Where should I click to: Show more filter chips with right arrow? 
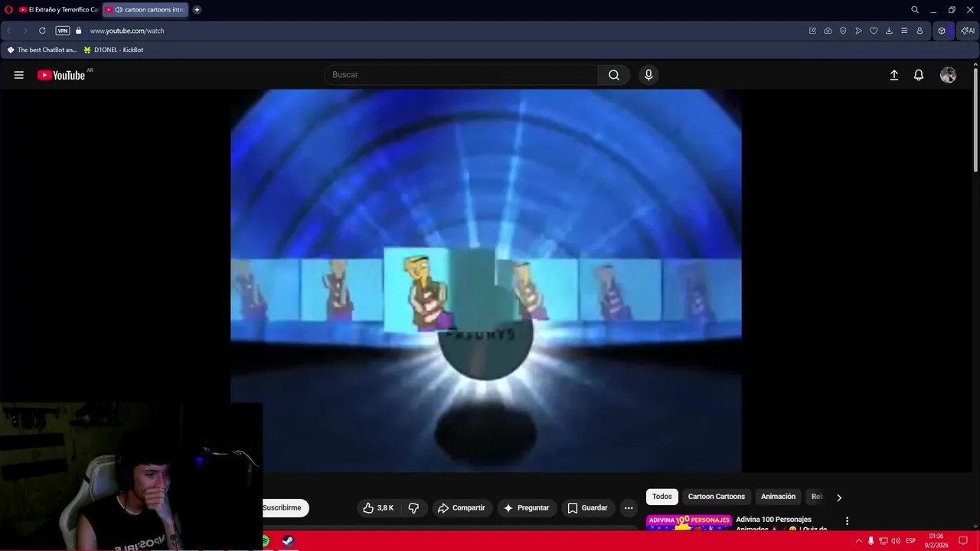click(x=839, y=497)
